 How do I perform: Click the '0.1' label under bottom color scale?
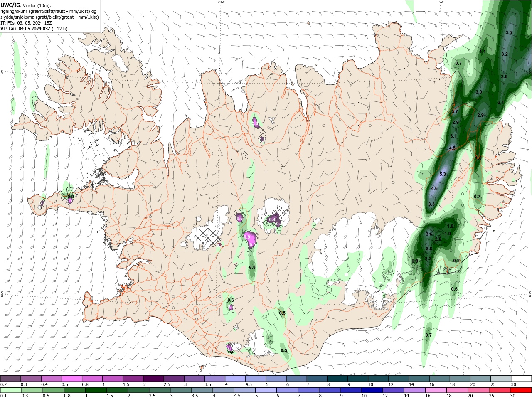[x=4, y=395]
